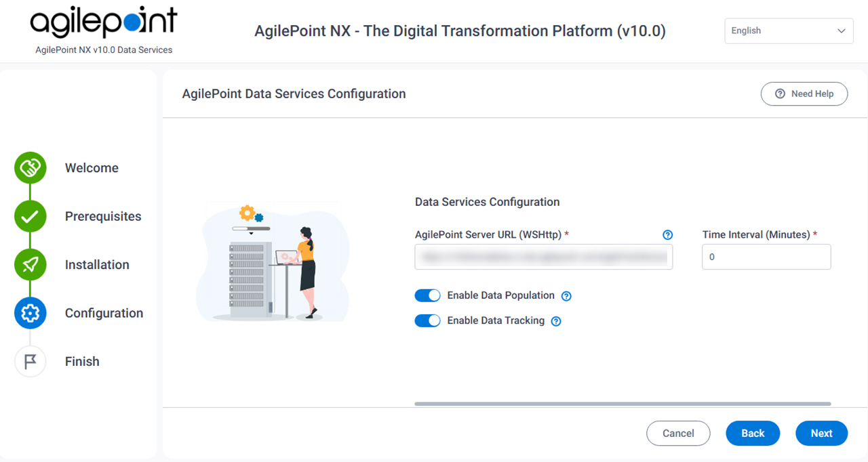Click the agilepoint logo
Image resolution: width=868 pixels, height=462 pixels.
click(x=104, y=23)
